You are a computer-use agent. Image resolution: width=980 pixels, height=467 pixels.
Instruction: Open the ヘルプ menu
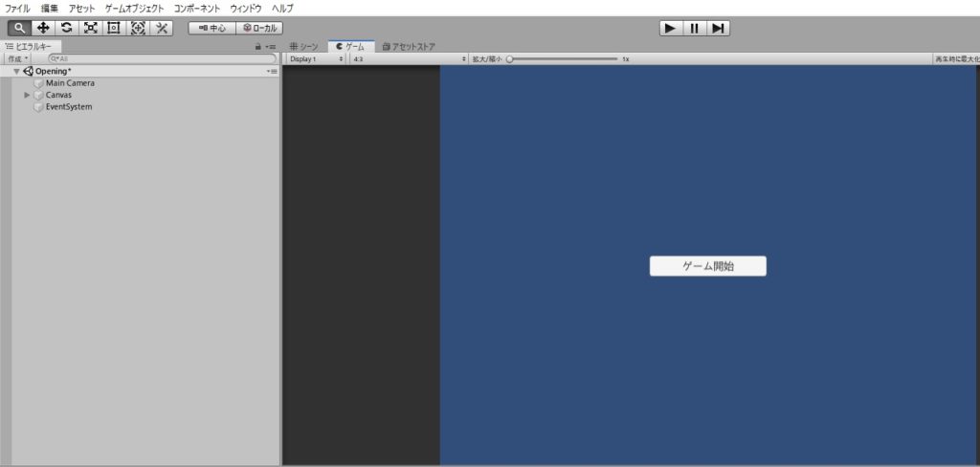[x=282, y=9]
